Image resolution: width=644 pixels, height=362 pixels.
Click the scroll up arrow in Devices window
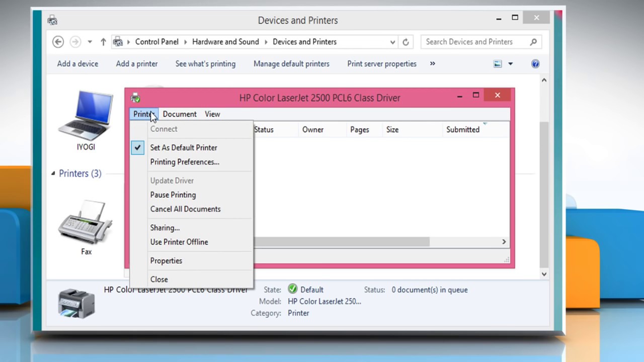coord(544,80)
